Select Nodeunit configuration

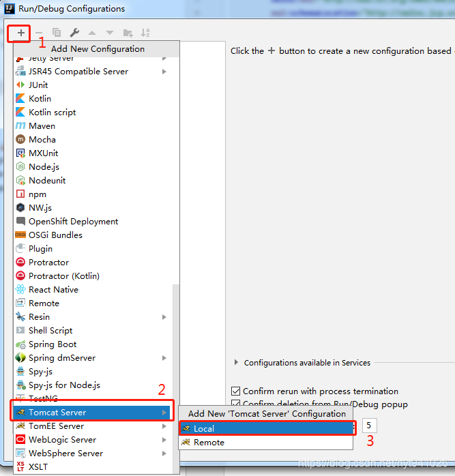point(96,181)
